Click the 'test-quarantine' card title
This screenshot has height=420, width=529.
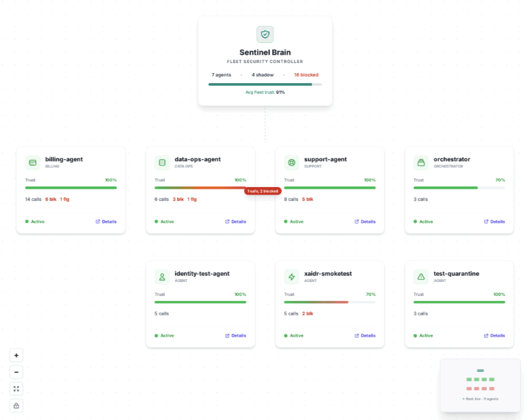pyautogui.click(x=456, y=274)
